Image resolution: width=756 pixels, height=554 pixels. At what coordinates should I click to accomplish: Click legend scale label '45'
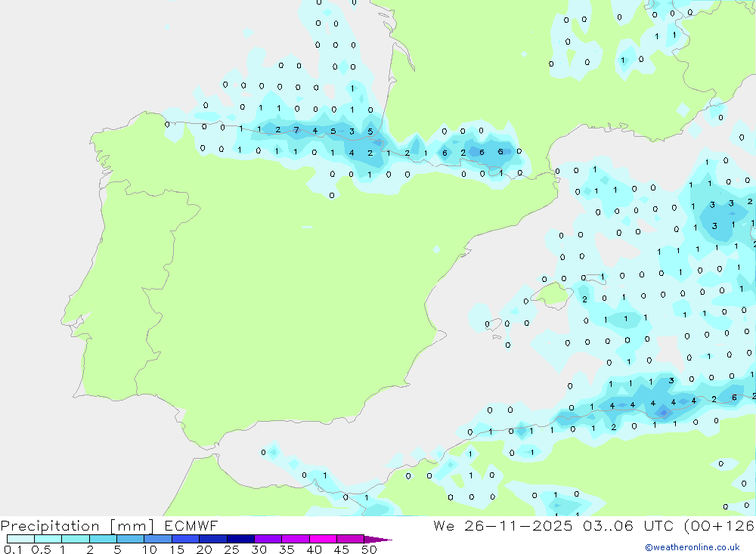coord(342,549)
